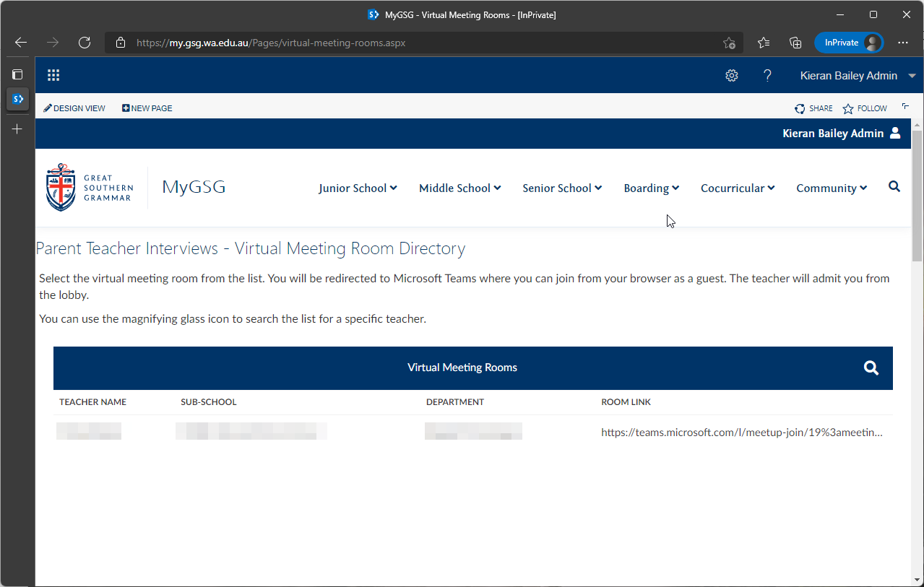Open browser Collections icon
Viewport: 924px width, 587px height.
pyautogui.click(x=795, y=43)
